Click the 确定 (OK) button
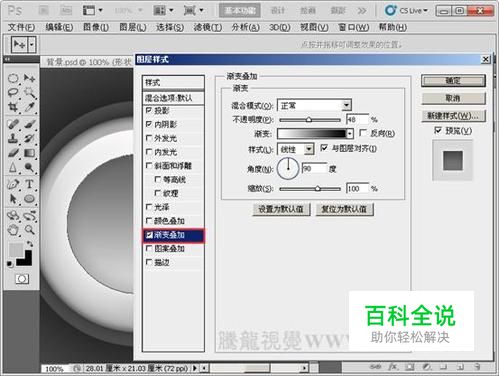 (x=453, y=80)
